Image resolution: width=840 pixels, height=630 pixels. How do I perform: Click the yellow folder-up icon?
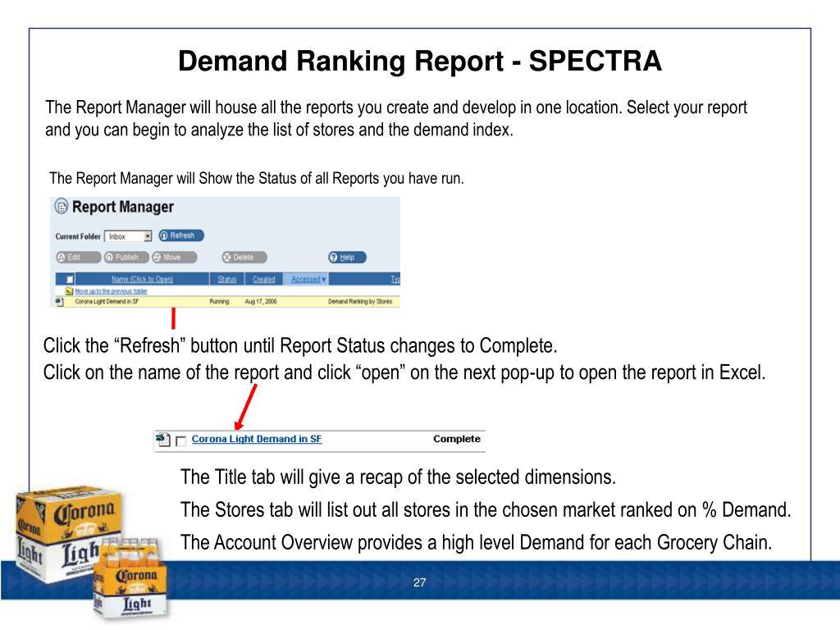pos(69,291)
